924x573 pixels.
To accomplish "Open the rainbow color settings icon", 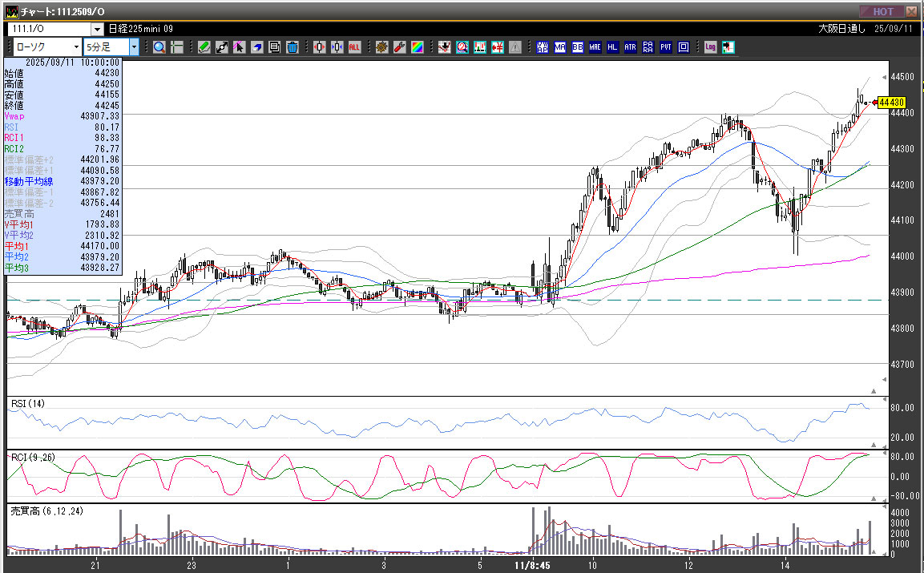I will [417, 47].
